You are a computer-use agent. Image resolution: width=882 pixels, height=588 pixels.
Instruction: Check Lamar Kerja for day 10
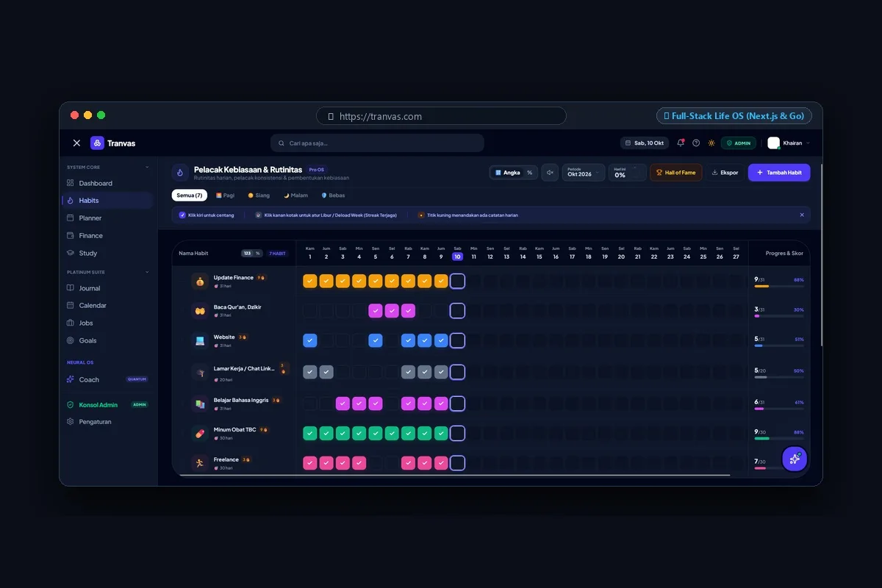click(x=457, y=372)
